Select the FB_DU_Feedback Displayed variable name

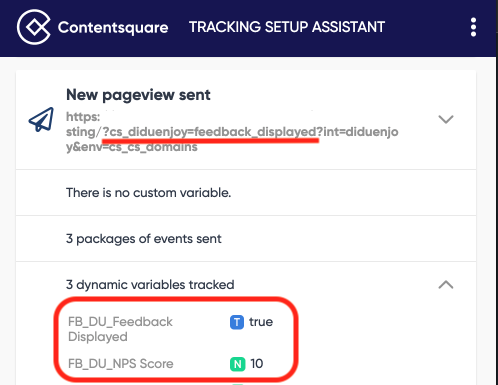click(x=120, y=329)
